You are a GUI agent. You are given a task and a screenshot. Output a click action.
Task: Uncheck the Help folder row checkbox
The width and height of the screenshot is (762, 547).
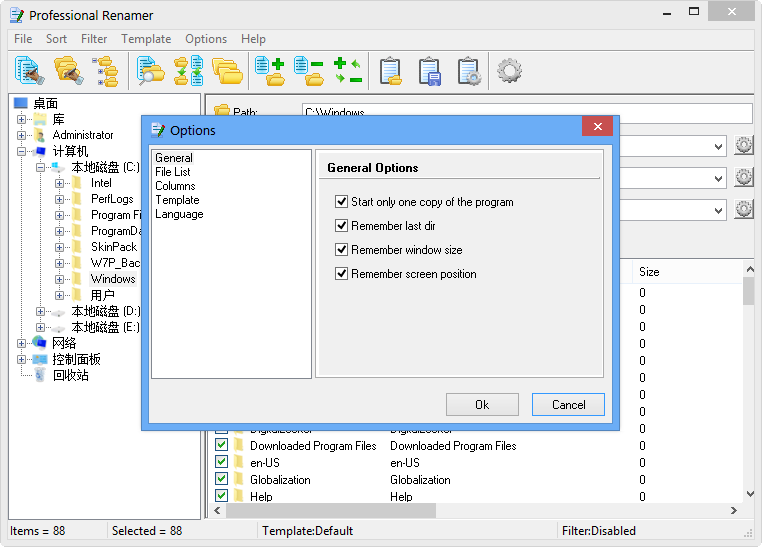pyautogui.click(x=222, y=496)
